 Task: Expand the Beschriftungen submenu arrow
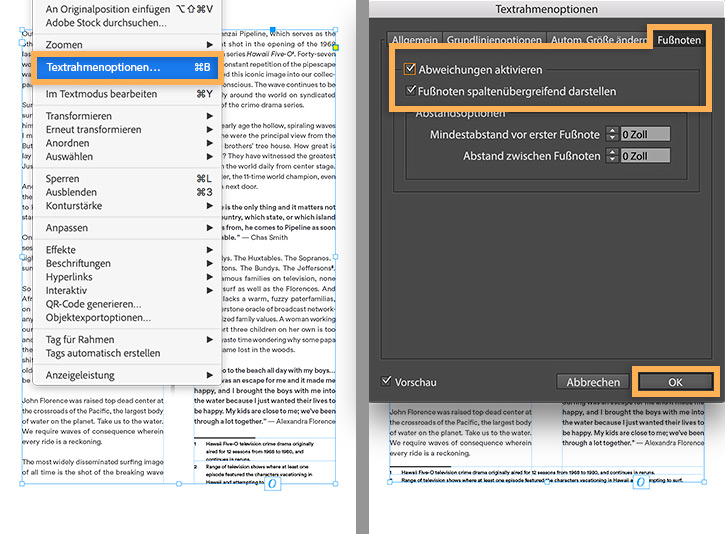coord(209,263)
